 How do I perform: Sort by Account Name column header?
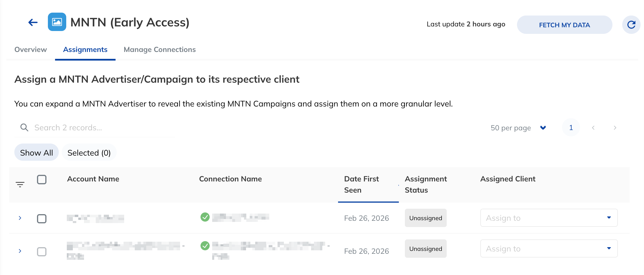(x=93, y=179)
